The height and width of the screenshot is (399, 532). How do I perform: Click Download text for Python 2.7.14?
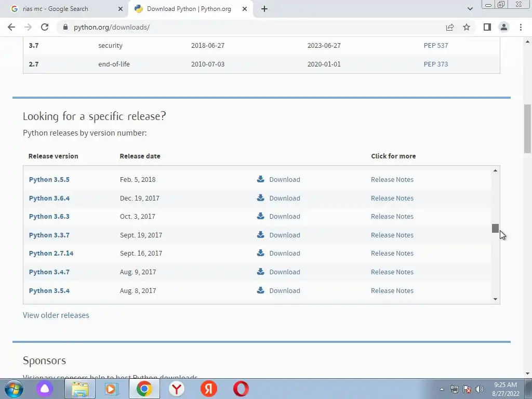(x=285, y=254)
